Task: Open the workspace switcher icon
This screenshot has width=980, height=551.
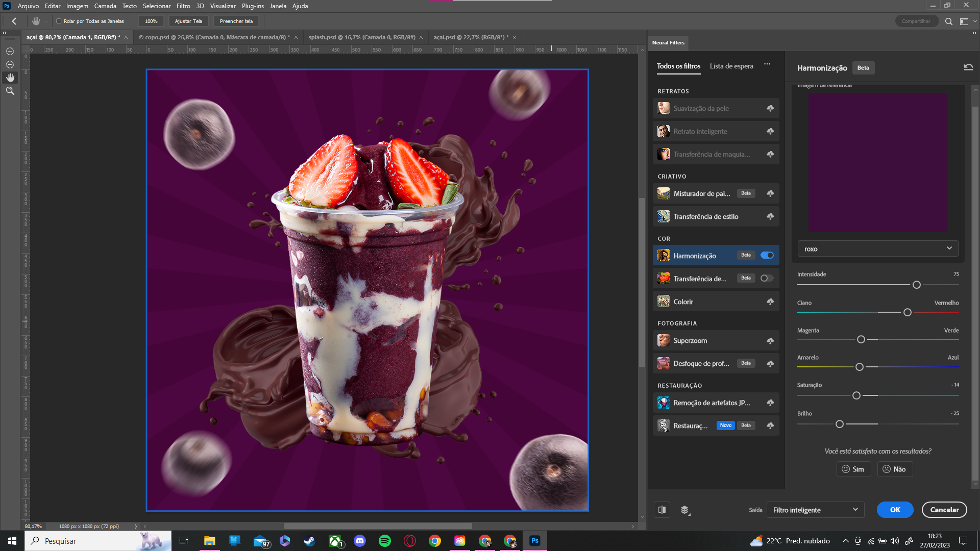Action: pyautogui.click(x=964, y=21)
